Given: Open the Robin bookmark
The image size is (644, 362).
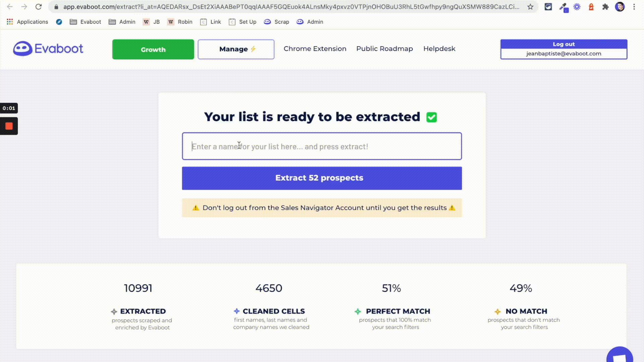Looking at the screenshot, I should (x=180, y=22).
